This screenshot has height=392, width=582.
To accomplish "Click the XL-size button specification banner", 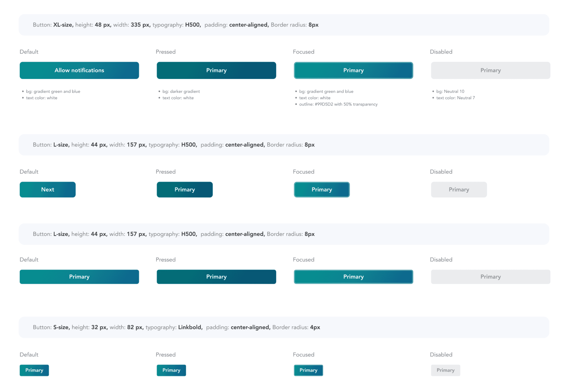I will click(284, 25).
